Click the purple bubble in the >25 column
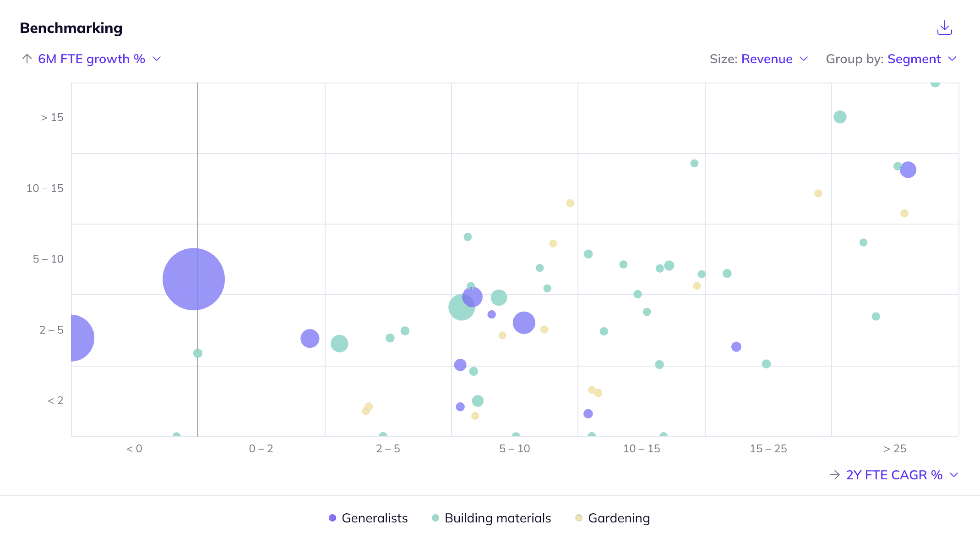 908,170
